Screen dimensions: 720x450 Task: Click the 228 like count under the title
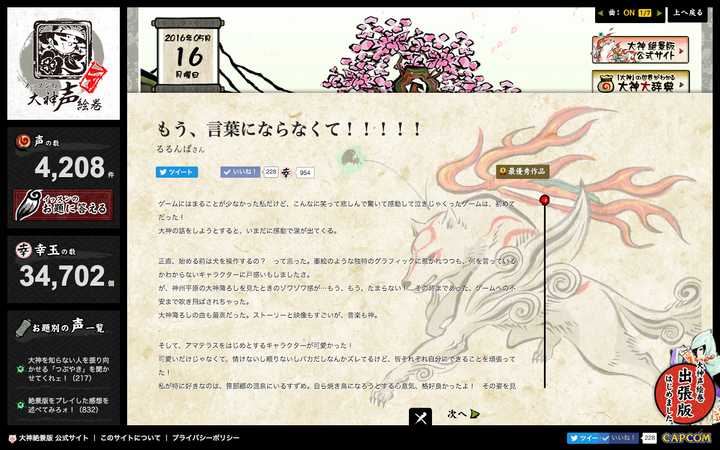[271, 172]
